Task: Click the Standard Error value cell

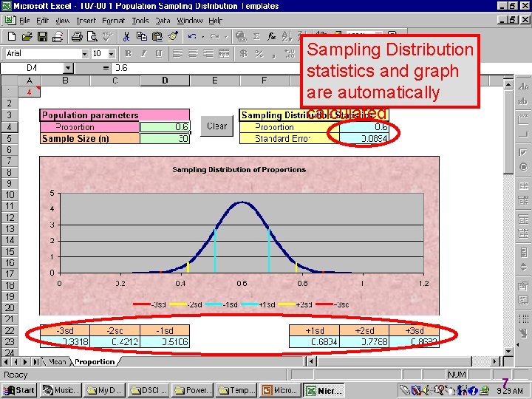Action: 364,138
